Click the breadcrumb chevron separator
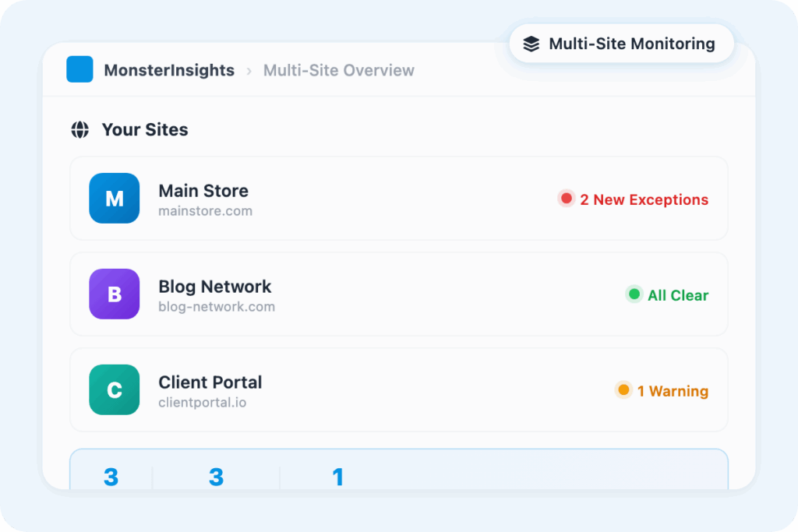The height and width of the screenshot is (532, 798). [249, 71]
